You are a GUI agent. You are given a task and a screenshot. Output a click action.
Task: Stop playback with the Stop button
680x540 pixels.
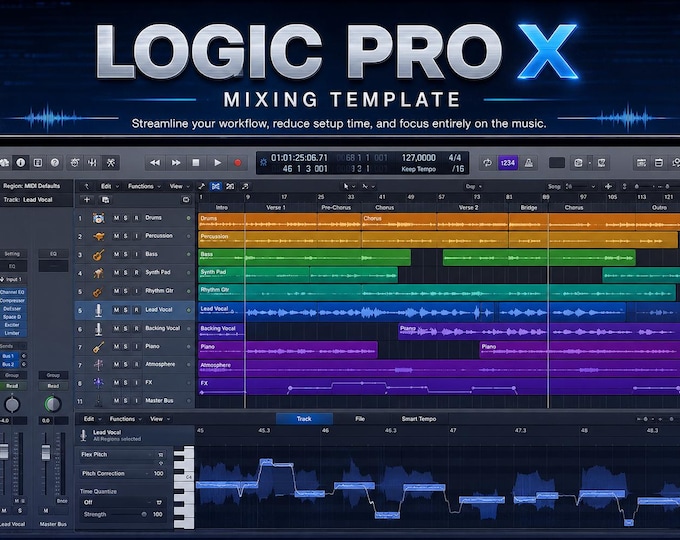[196, 163]
